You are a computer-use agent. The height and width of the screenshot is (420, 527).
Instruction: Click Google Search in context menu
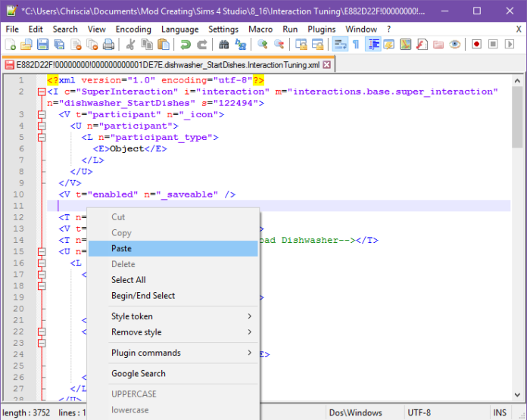138,373
